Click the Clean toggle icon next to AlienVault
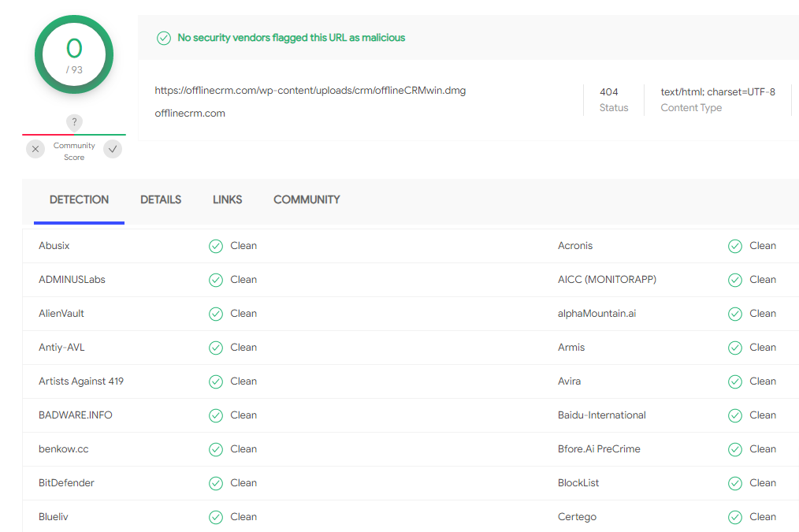 (215, 313)
